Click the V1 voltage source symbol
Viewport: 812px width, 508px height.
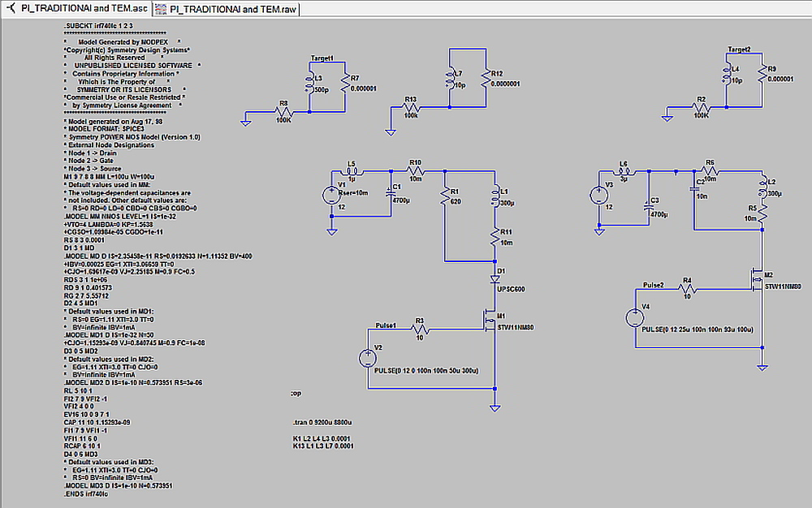tap(331, 196)
